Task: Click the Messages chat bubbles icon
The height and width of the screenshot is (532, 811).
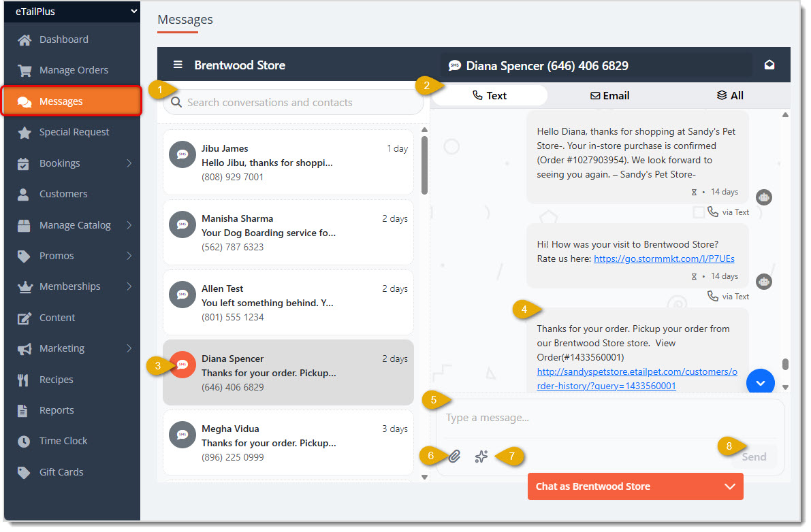Action: pos(25,102)
